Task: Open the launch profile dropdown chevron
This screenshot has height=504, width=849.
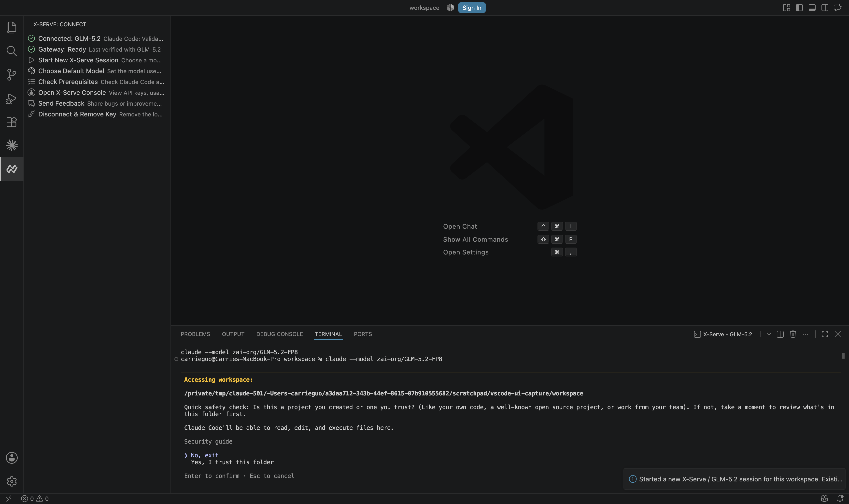Action: [769, 334]
